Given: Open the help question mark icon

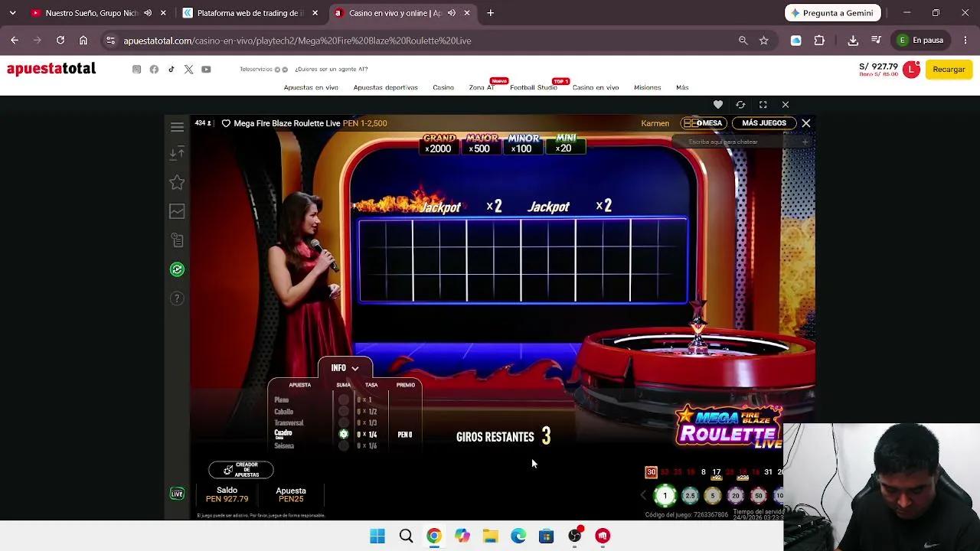Looking at the screenshot, I should click(177, 298).
